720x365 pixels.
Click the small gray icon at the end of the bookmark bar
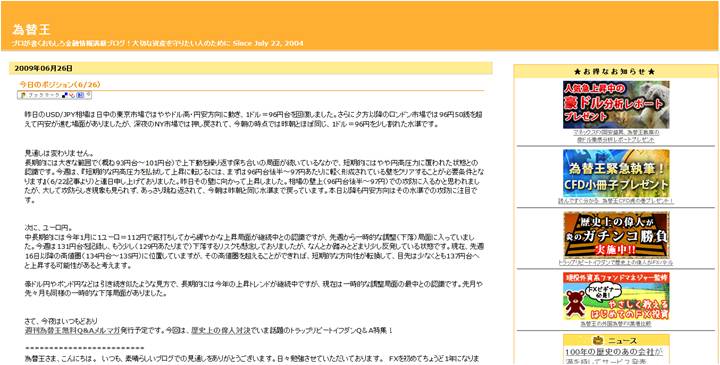(x=88, y=95)
